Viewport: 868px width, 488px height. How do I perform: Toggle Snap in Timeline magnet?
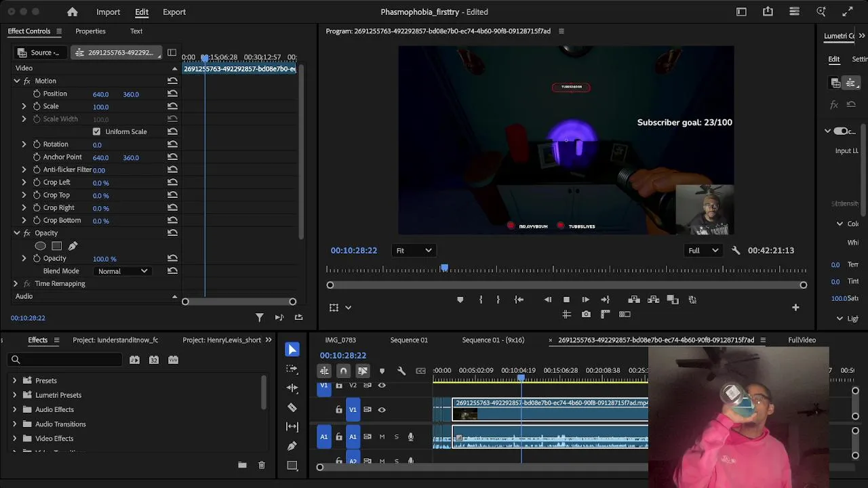[343, 371]
